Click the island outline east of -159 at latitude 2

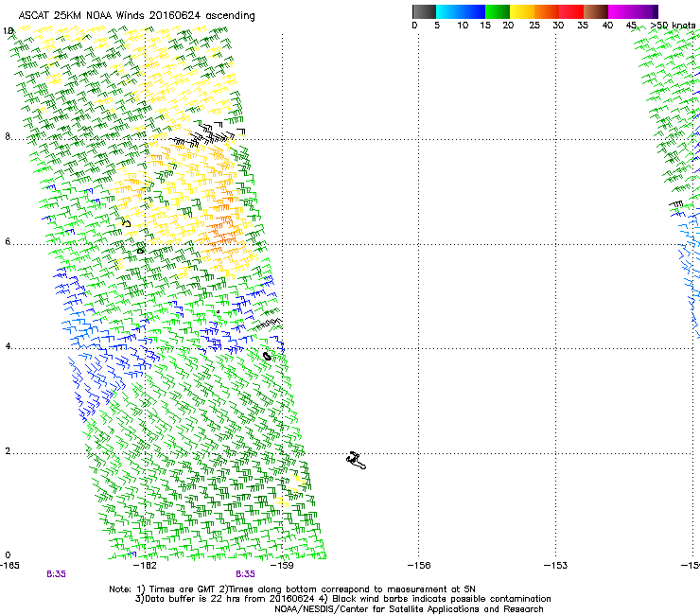[356, 461]
